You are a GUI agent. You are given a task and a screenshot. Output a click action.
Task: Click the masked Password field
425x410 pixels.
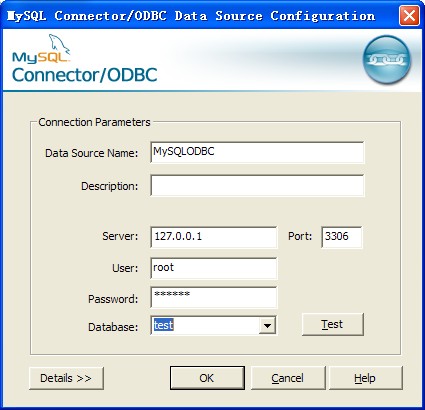(x=214, y=297)
